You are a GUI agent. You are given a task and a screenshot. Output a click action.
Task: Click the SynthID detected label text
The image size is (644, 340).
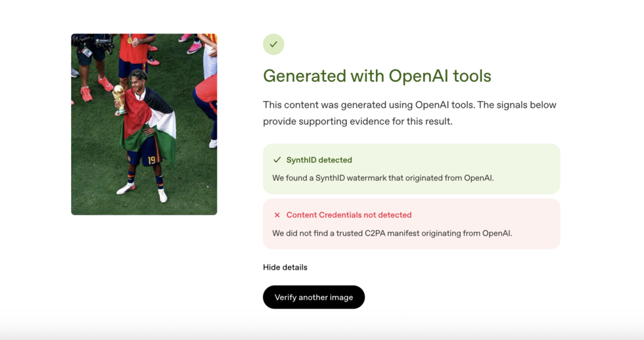[x=319, y=160]
